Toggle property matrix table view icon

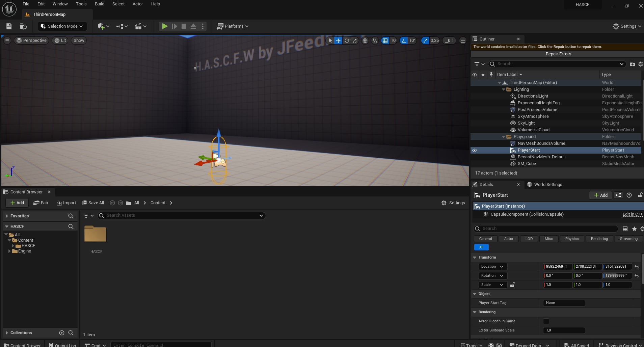pos(625,229)
